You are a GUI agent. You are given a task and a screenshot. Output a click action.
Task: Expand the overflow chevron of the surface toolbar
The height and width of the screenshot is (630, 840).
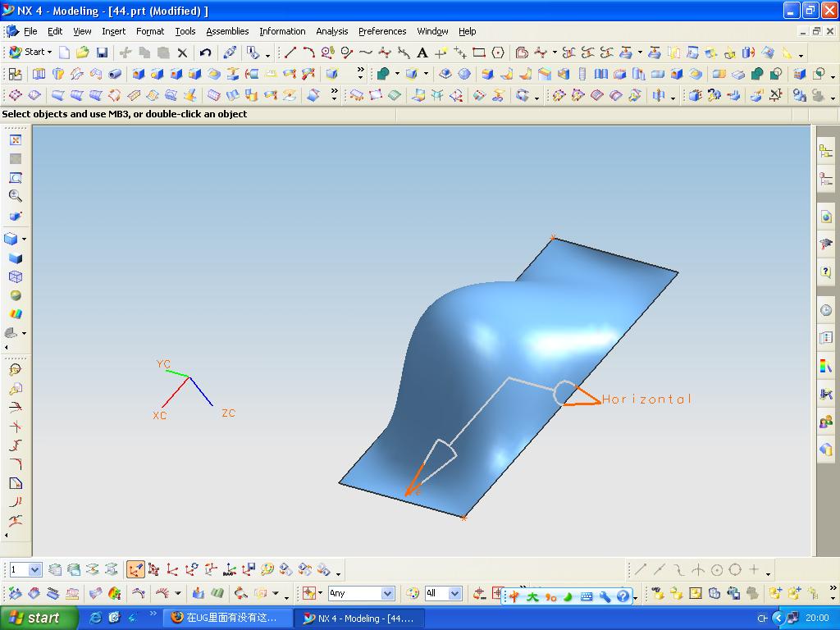[335, 95]
